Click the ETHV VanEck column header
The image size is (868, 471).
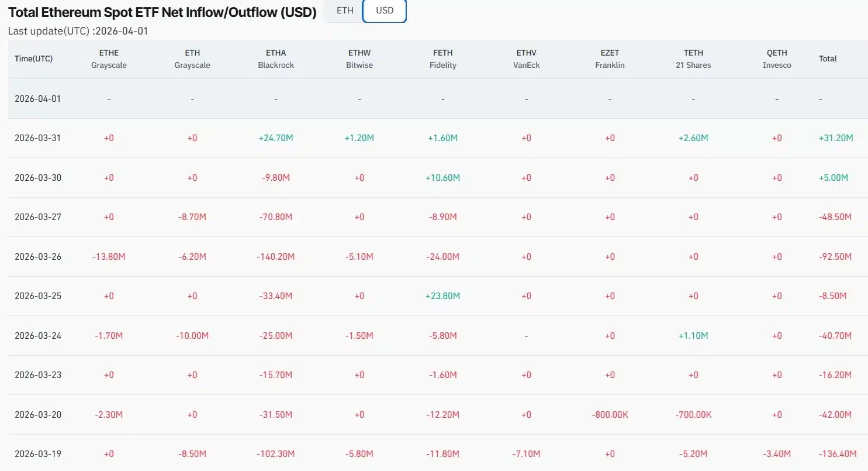526,59
